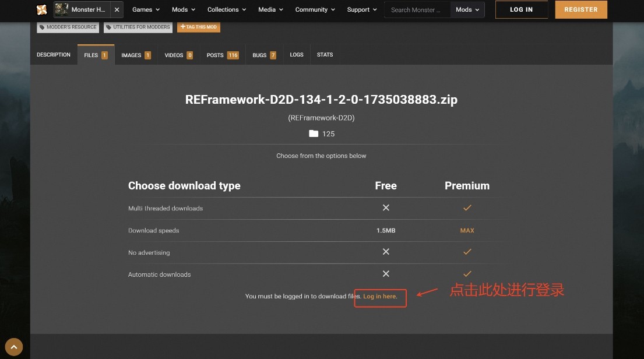Viewport: 644px width, 359px height.
Task: Open the Media dropdown menu
Action: (270, 10)
